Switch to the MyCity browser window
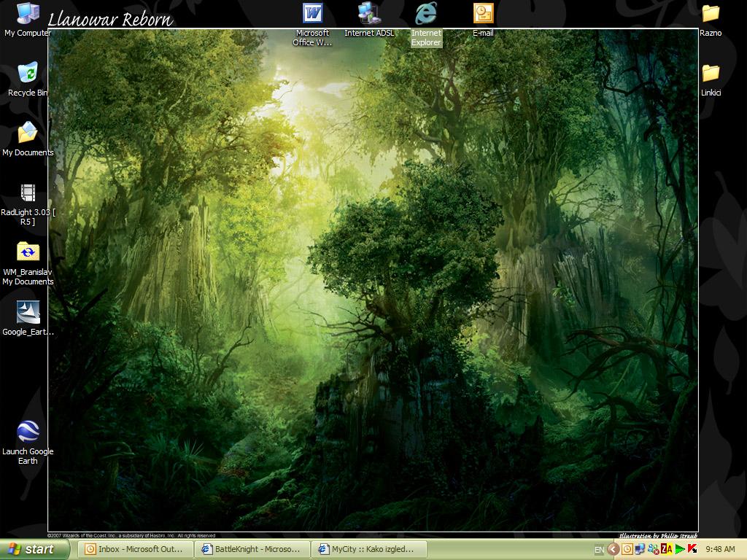The height and width of the screenshot is (560, 747). coord(368,549)
